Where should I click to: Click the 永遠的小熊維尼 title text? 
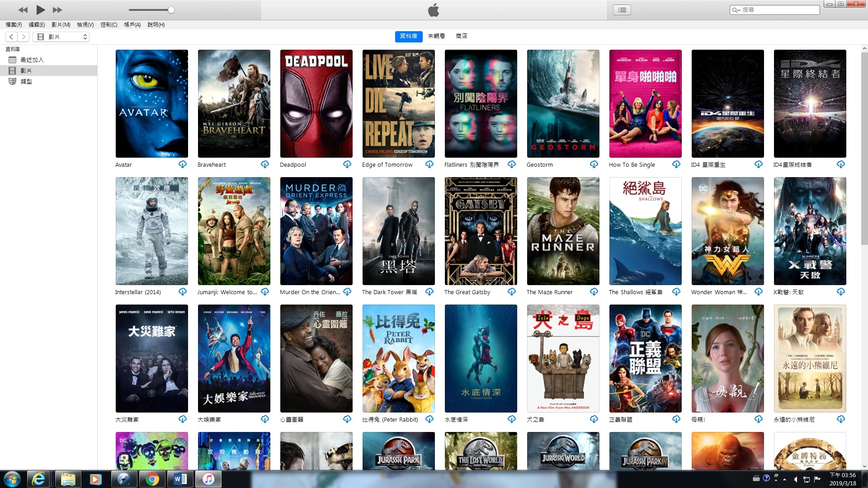pos(794,420)
